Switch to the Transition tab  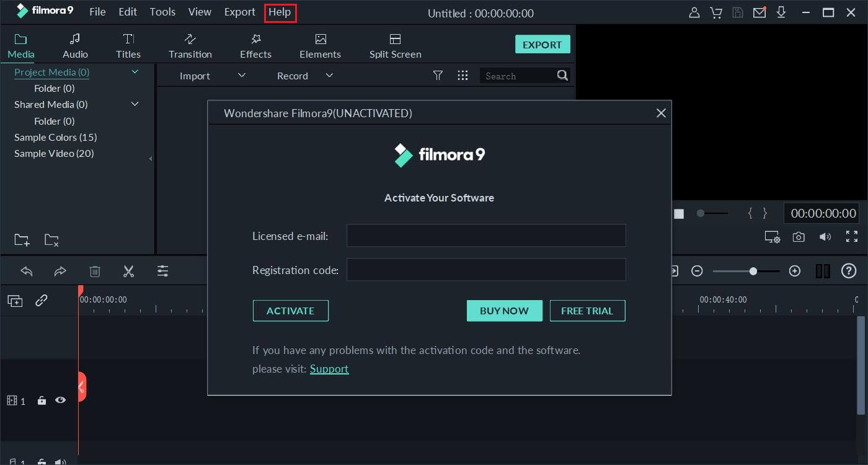point(190,46)
